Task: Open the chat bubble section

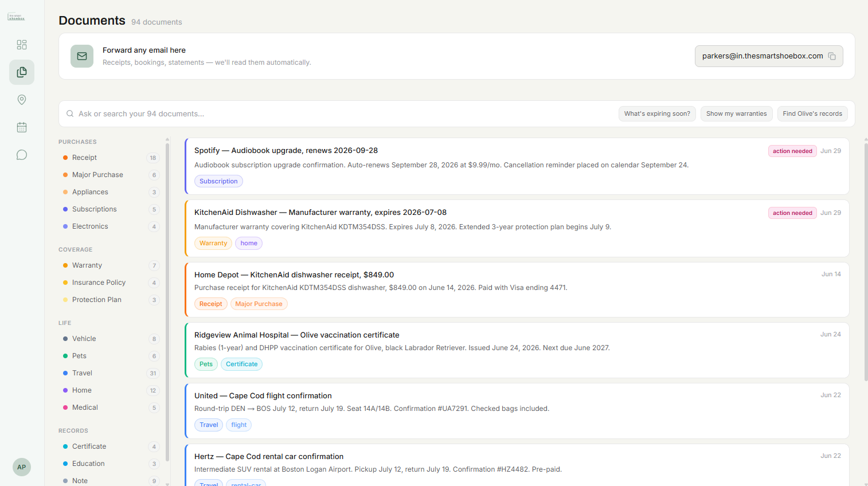Action: click(22, 155)
